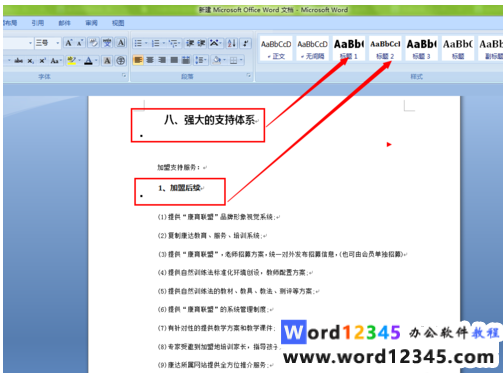Image resolution: width=504 pixels, height=373 pixels.
Task: Expand the Borders dropdown arrow
Action: tap(241, 60)
